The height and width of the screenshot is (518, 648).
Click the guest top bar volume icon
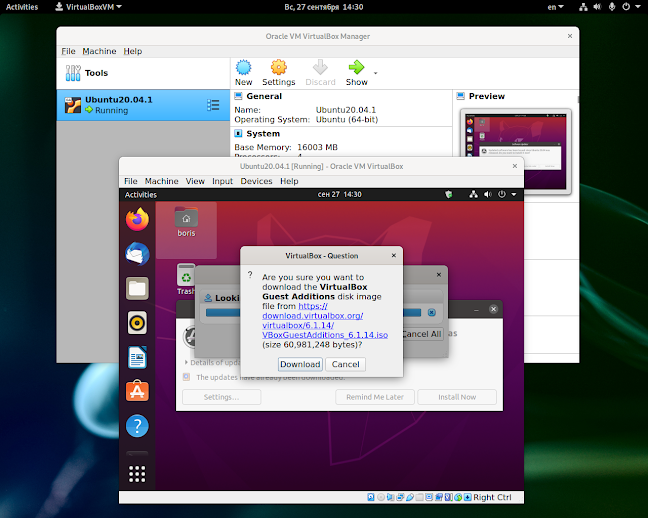488,194
